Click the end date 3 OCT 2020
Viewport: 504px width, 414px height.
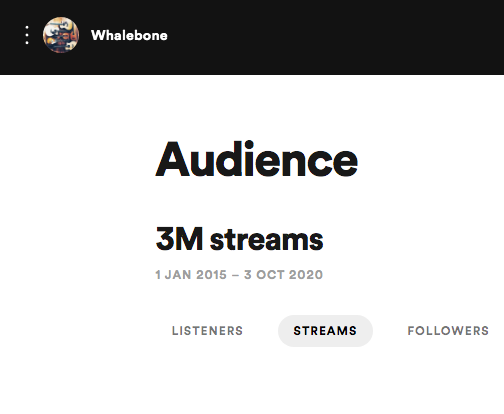click(283, 275)
